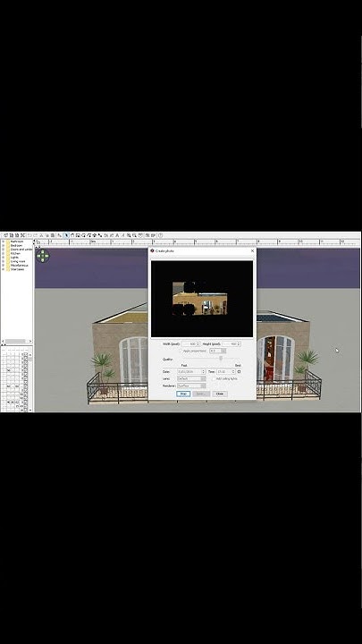This screenshot has width=362, height=644.
Task: Click the Paste toolbar icon
Action: (52, 235)
